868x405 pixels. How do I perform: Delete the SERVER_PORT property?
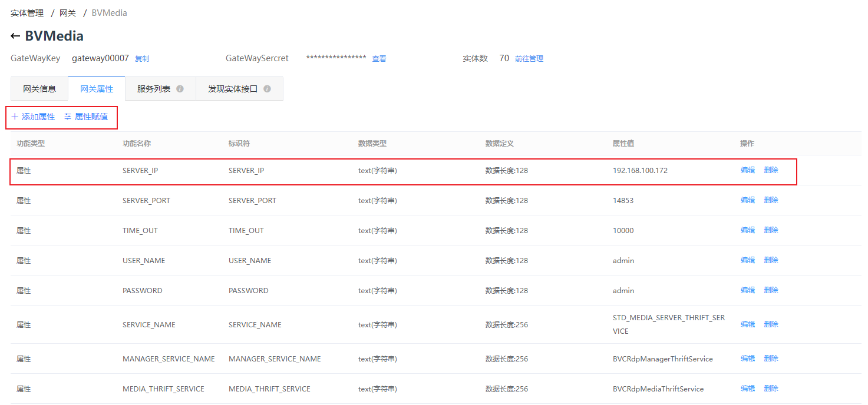(771, 200)
